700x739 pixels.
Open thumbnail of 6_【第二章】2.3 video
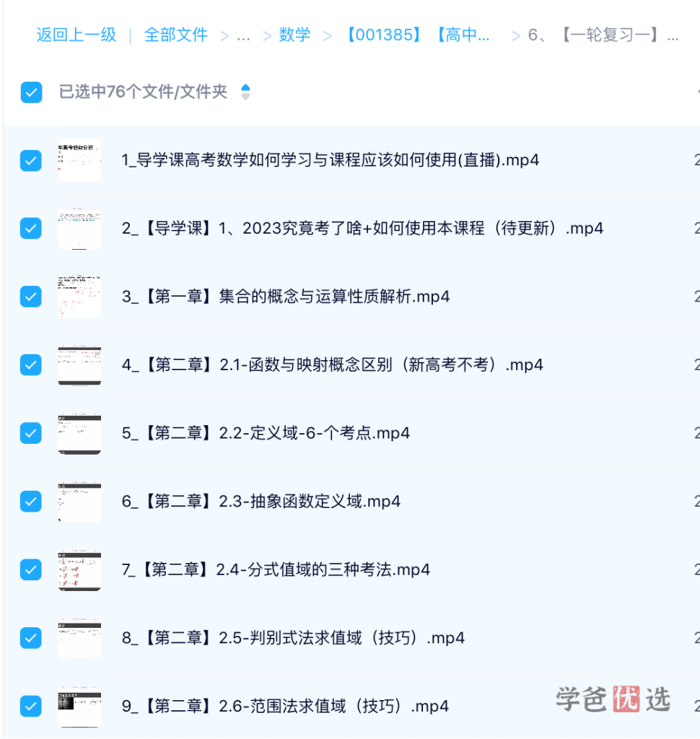[x=79, y=502]
